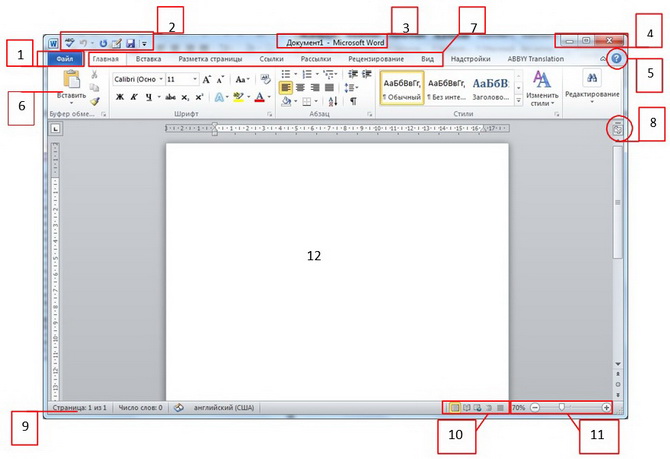Click the Число слов status bar item
The image size is (670, 459).
pos(140,408)
